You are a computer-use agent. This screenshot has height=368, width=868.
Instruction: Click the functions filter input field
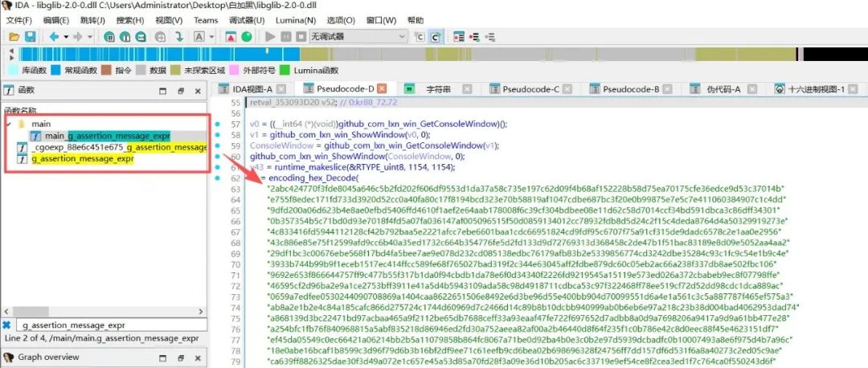pos(111,325)
